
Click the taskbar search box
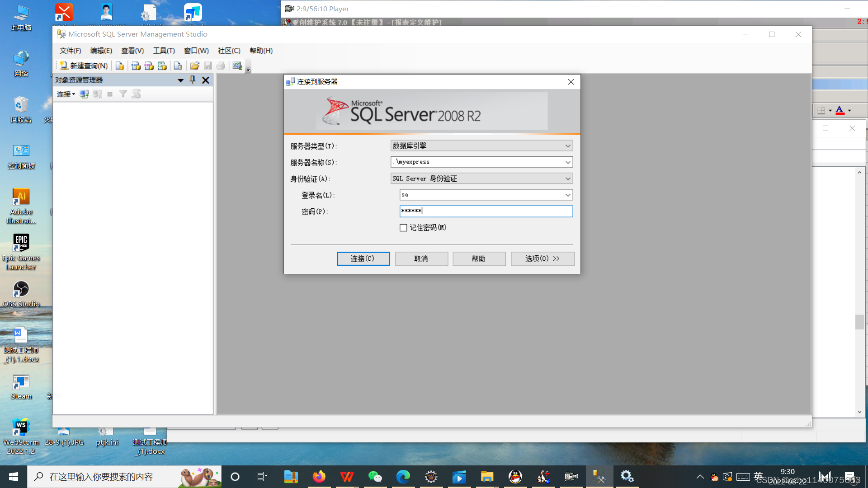(x=125, y=477)
